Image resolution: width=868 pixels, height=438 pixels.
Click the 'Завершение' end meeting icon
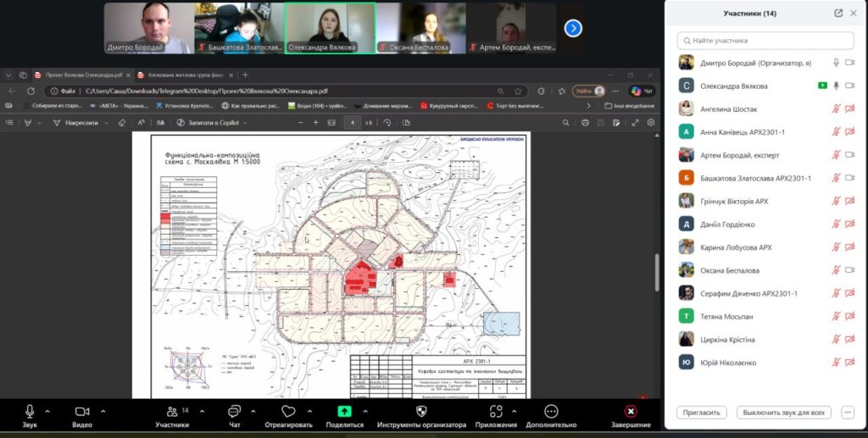pos(631,411)
